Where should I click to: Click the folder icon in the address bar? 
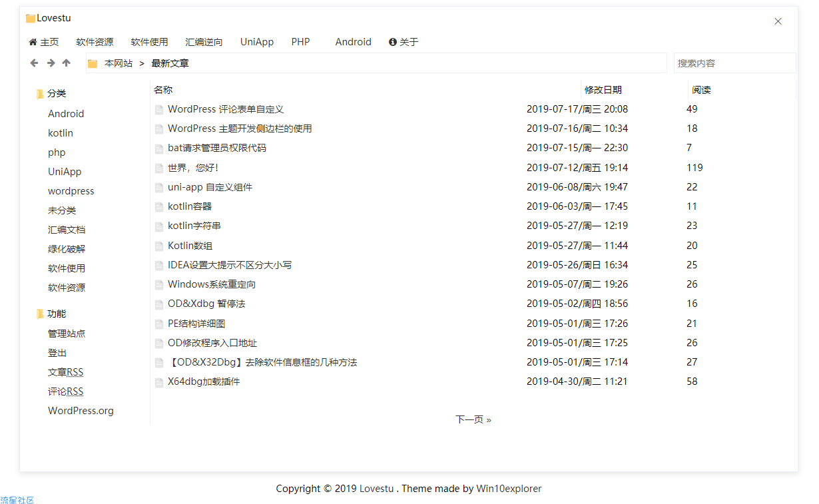[x=93, y=63]
